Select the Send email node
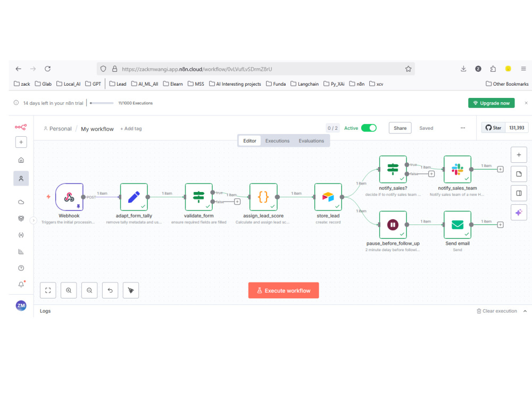The image size is (532, 399). coord(458,225)
